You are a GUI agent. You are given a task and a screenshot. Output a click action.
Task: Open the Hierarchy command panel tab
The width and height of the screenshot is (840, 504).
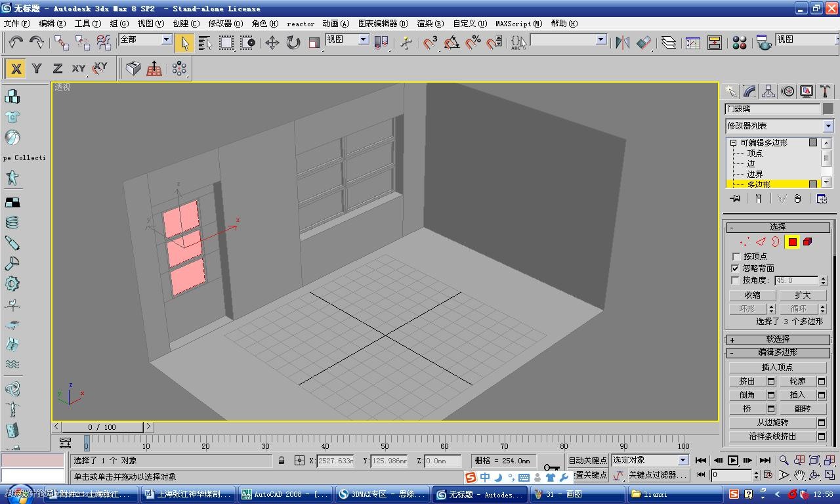pos(768,91)
